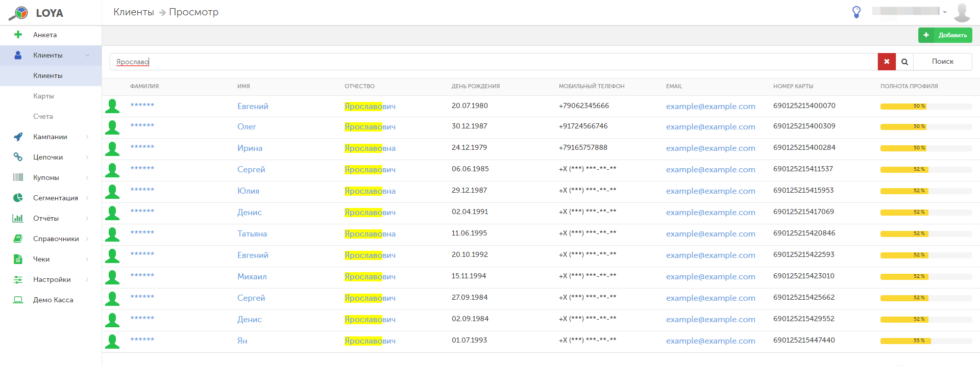Click the magnifier search icon
This screenshot has height=366, width=980.
tap(904, 62)
